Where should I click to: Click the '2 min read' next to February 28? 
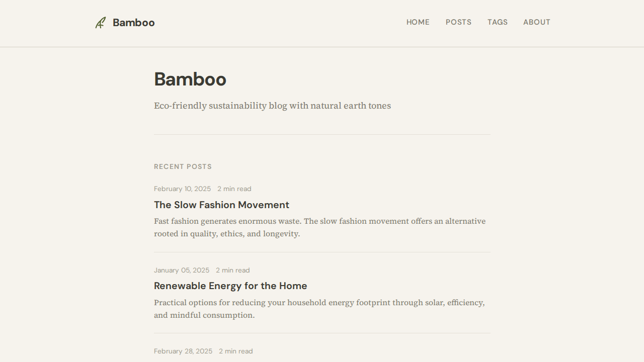(x=235, y=351)
